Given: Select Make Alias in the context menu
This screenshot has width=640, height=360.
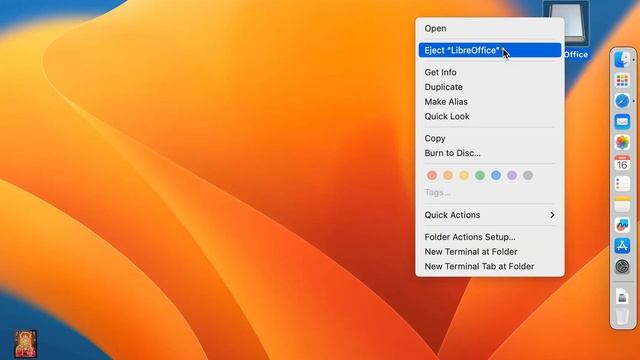Looking at the screenshot, I should [490, 102].
